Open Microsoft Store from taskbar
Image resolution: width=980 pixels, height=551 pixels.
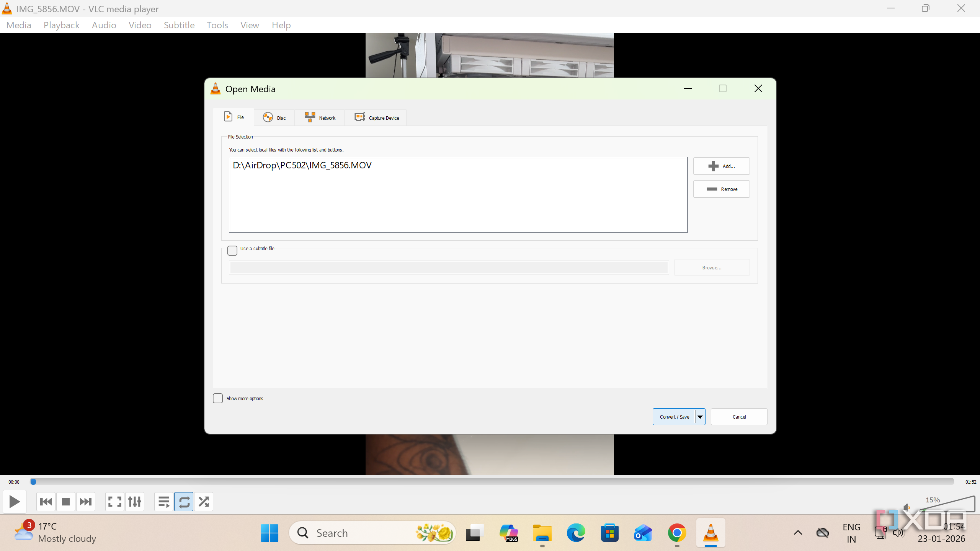pos(609,533)
